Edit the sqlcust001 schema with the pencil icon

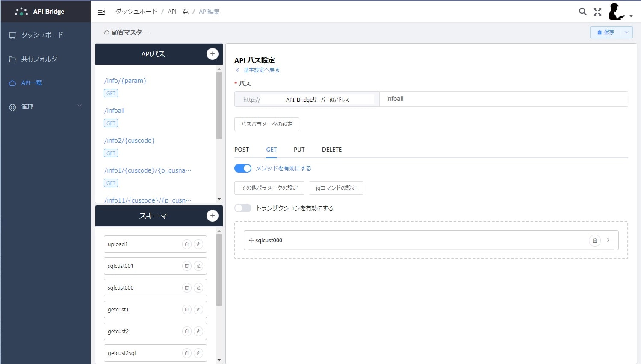click(x=198, y=266)
